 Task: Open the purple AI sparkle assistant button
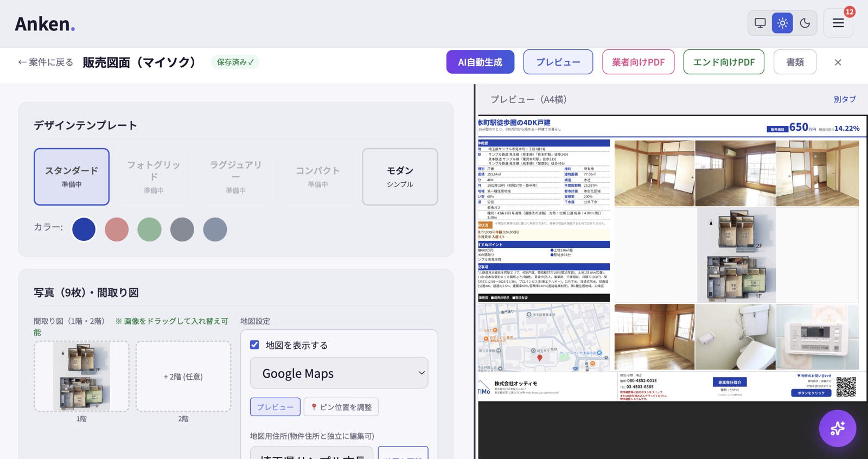pos(838,428)
